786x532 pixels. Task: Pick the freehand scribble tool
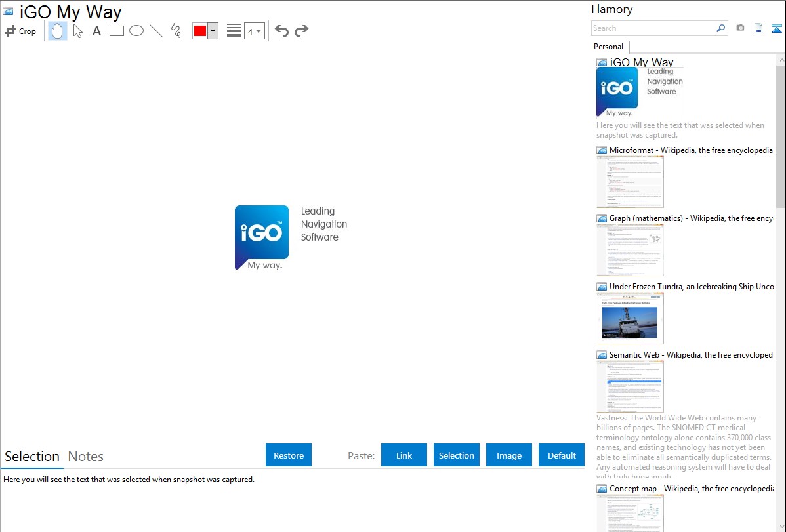point(176,31)
